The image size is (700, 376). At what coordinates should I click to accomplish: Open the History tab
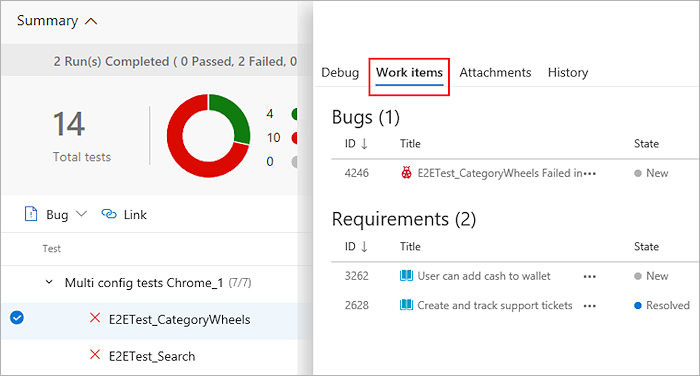tap(568, 73)
